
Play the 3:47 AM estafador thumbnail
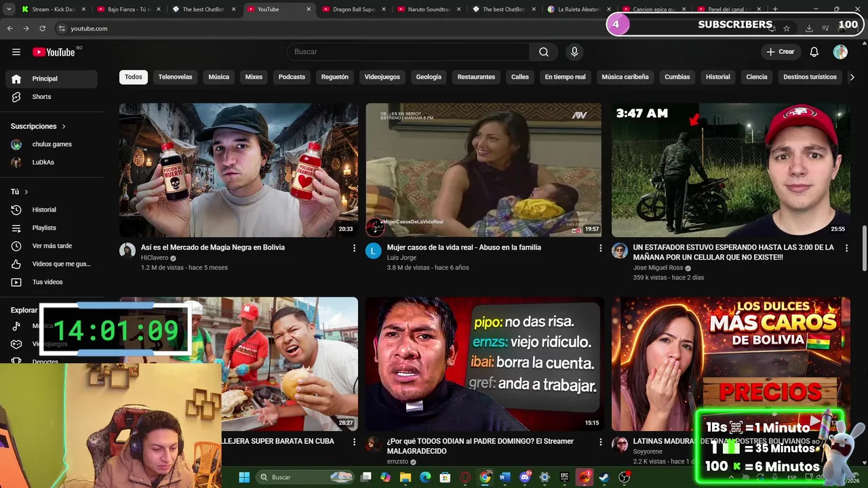(x=731, y=170)
